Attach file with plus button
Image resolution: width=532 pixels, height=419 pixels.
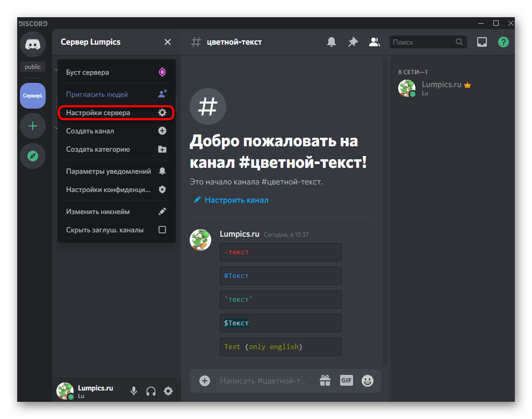(x=205, y=381)
